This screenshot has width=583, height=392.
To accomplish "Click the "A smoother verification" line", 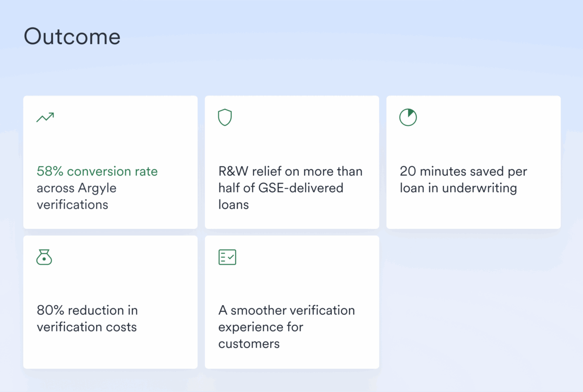I will click(x=286, y=310).
